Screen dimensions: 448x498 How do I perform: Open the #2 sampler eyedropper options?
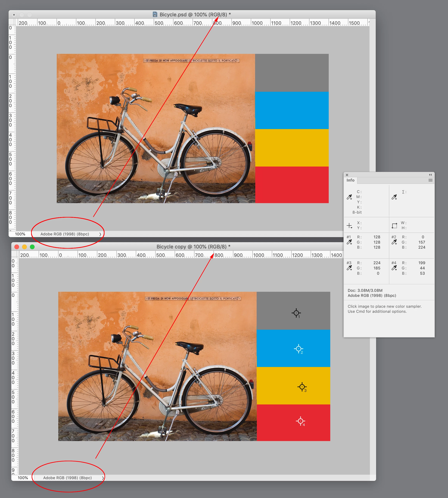[394, 242]
